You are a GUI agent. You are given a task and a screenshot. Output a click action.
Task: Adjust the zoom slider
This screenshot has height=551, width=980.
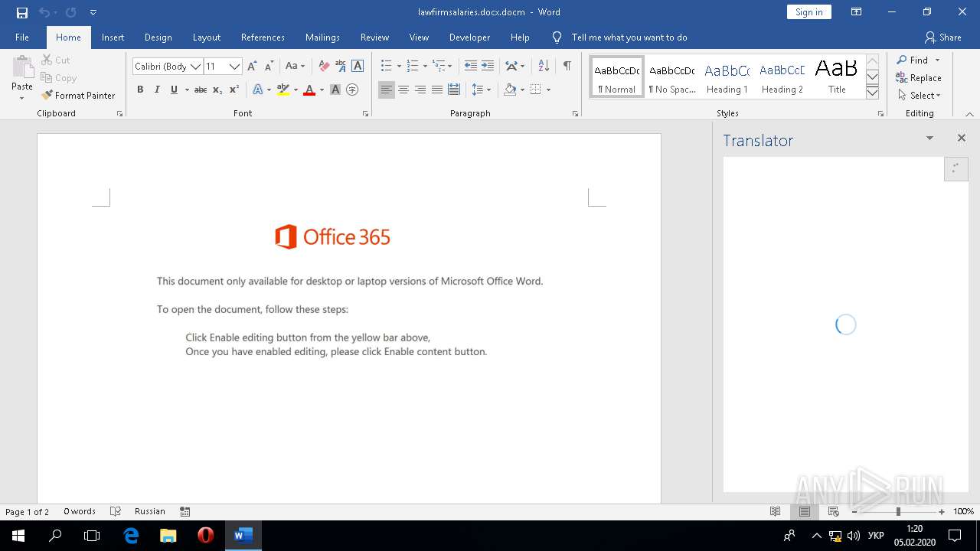897,512
